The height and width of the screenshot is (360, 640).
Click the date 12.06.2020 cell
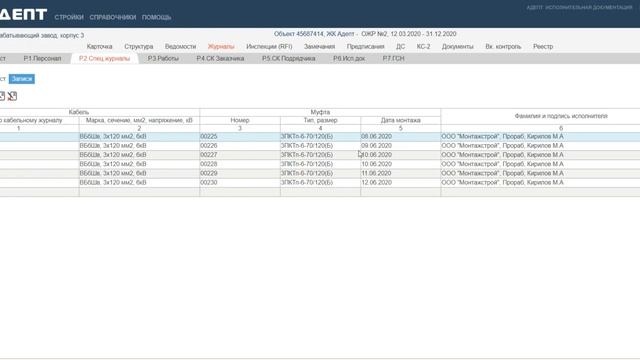(x=400, y=183)
